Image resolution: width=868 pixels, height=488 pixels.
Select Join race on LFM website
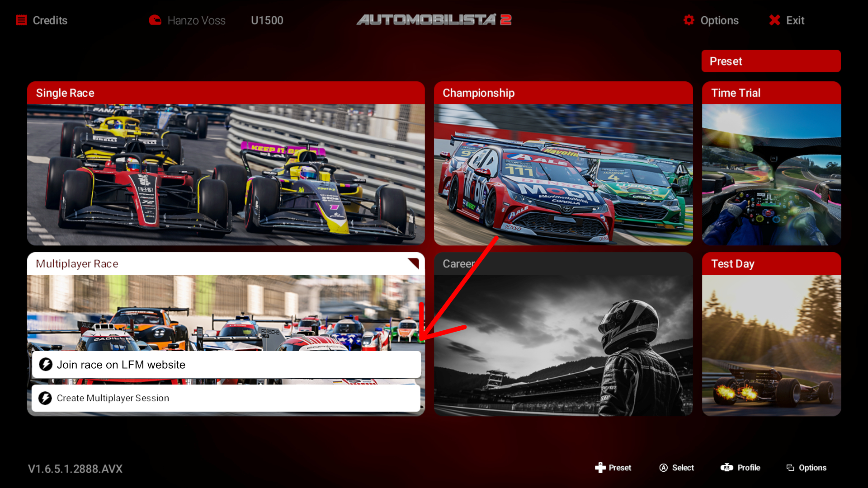pyautogui.click(x=226, y=365)
